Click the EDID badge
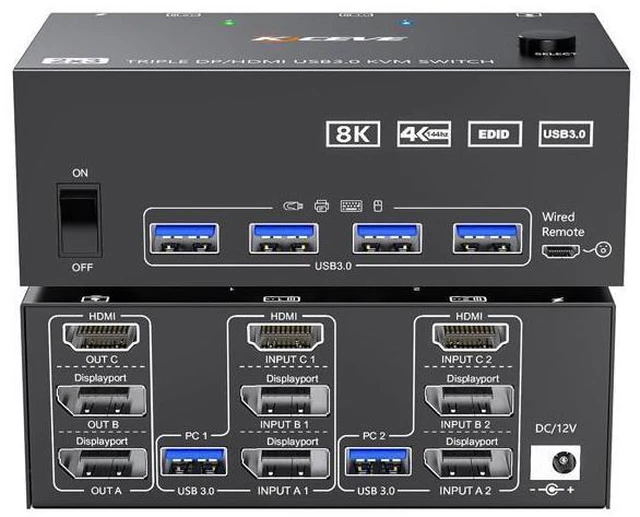Screen dimensions: 640x517 [x=495, y=134]
